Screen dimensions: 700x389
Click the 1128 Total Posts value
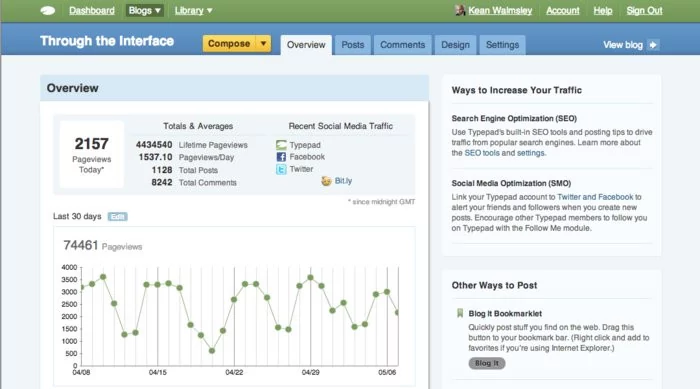[x=162, y=170]
